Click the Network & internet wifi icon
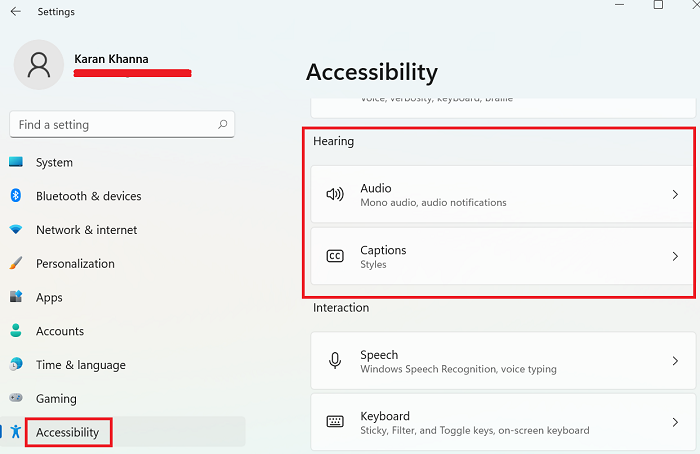 click(x=16, y=230)
